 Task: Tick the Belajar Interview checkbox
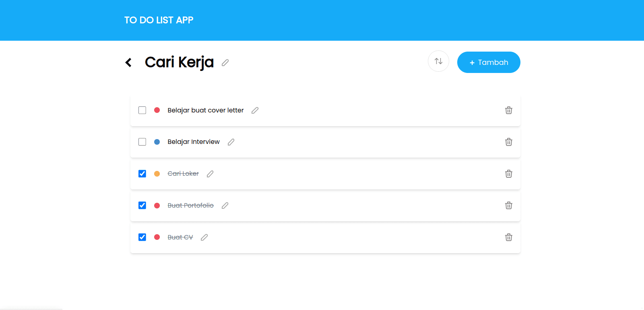click(142, 142)
